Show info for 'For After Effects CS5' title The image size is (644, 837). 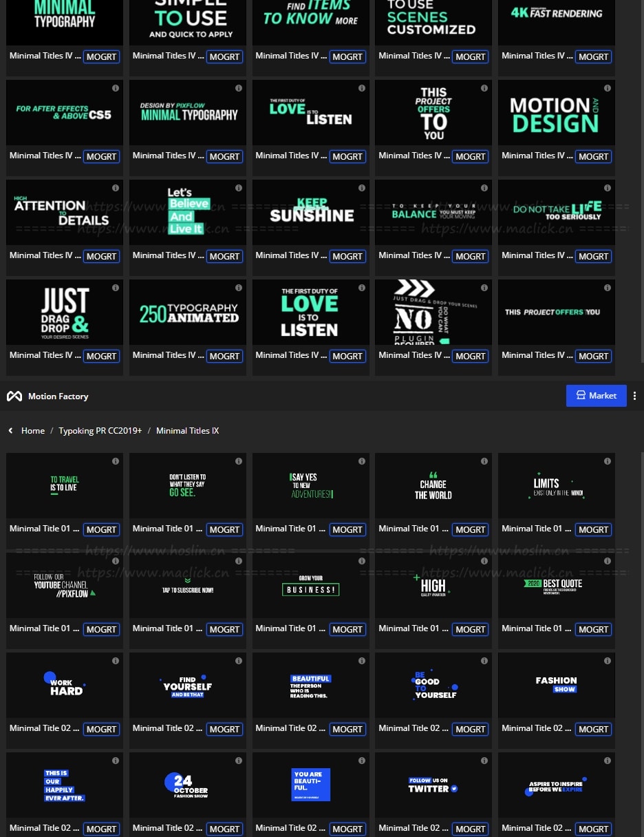pos(116,88)
